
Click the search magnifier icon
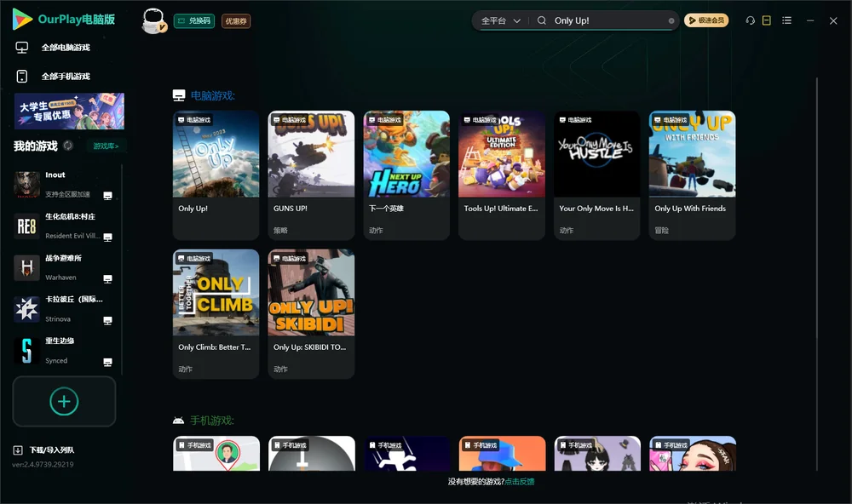tap(542, 20)
